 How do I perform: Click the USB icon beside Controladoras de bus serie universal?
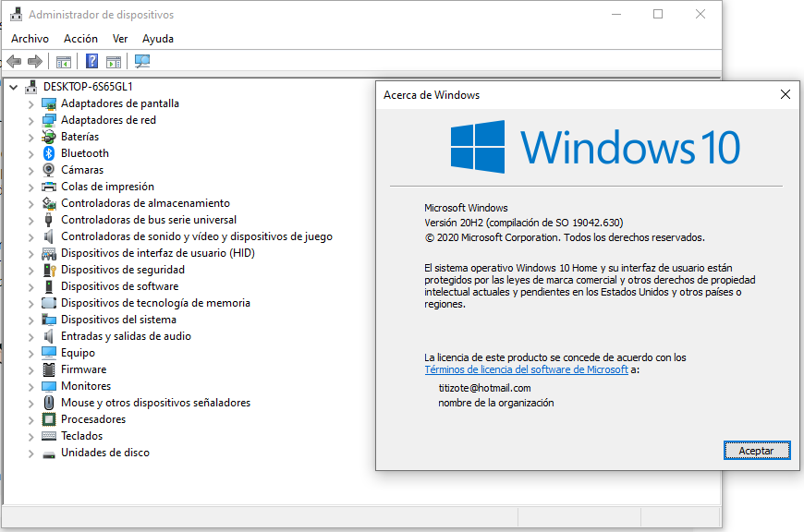coord(49,220)
